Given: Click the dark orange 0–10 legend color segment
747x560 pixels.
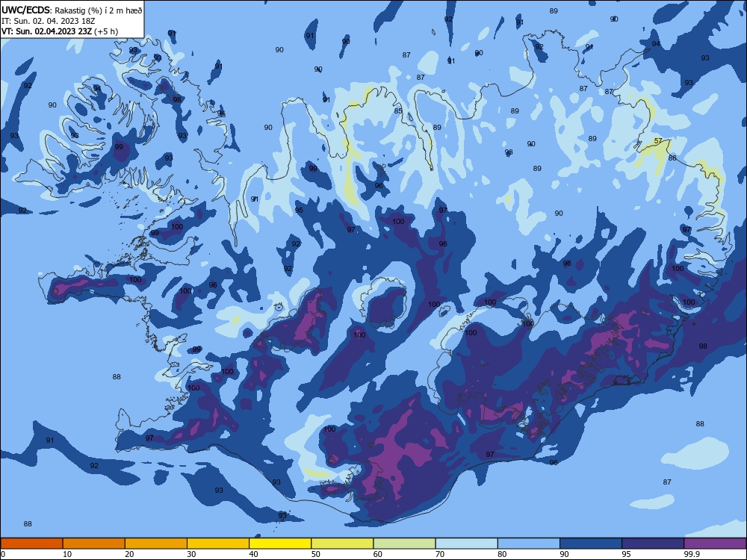Looking at the screenshot, I should pyautogui.click(x=31, y=544).
